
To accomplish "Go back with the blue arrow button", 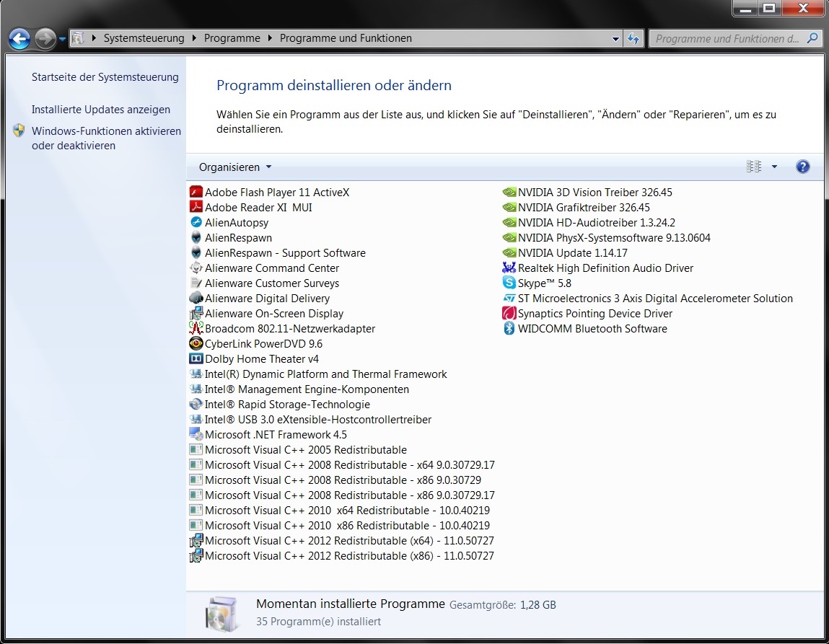I will coord(19,38).
